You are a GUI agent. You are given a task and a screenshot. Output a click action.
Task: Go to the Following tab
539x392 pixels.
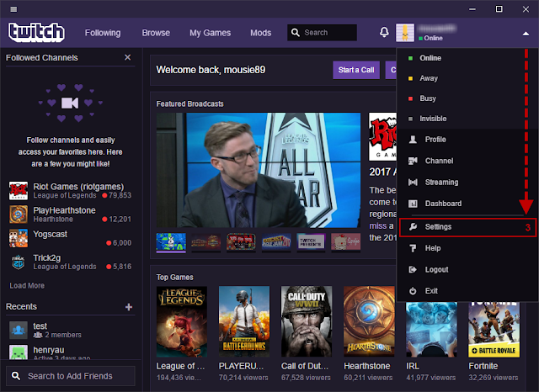(x=103, y=33)
